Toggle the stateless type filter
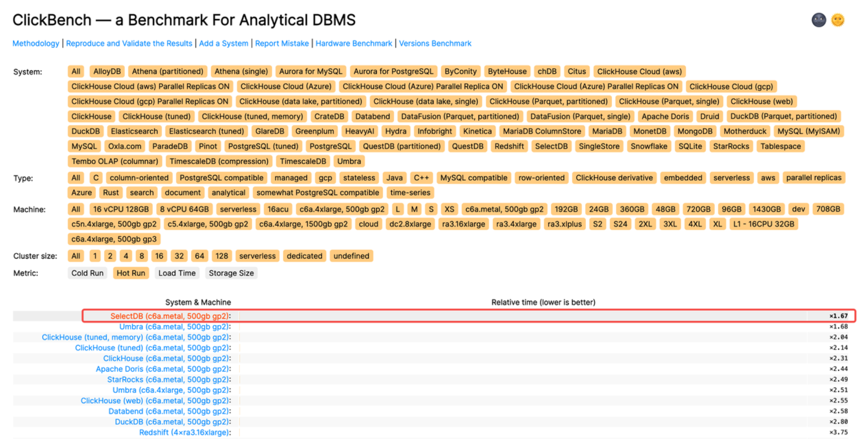 pyautogui.click(x=359, y=178)
